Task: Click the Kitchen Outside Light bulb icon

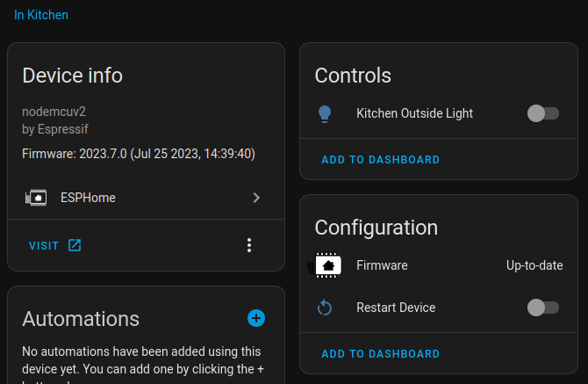Action: click(x=325, y=113)
